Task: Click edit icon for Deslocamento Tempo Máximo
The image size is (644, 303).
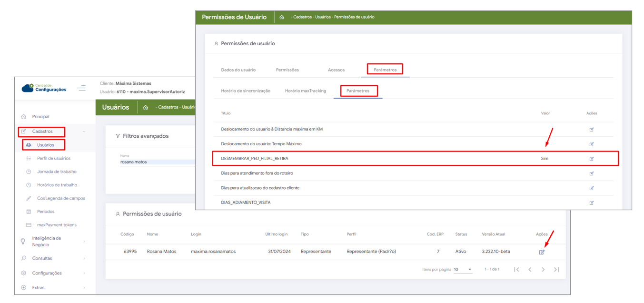Action: (592, 144)
